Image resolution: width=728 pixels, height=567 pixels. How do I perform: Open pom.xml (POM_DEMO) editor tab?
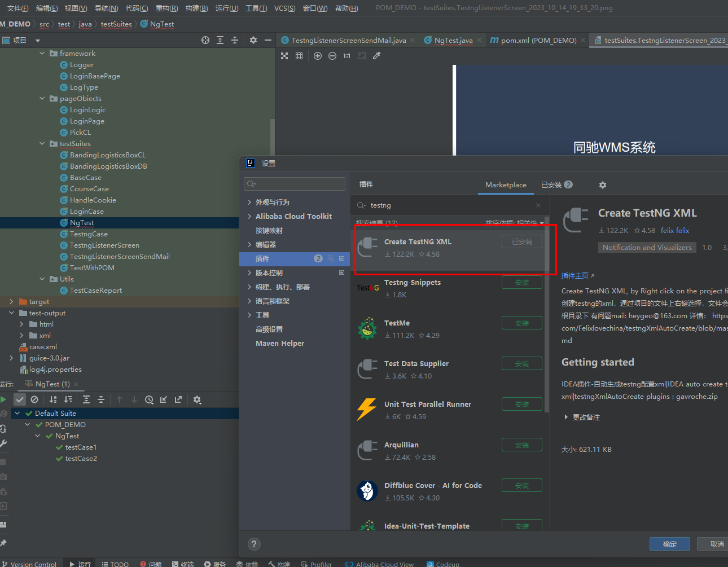coord(533,40)
